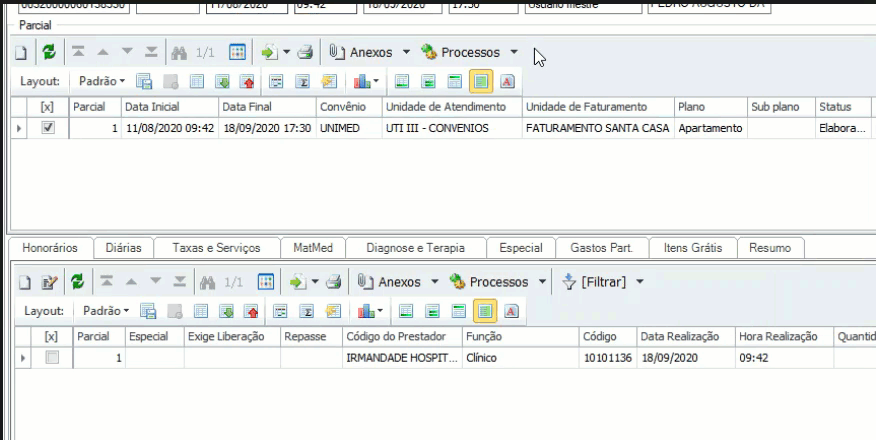
Task: Click export green arrow icon in Honorários toolbar
Action: [298, 282]
